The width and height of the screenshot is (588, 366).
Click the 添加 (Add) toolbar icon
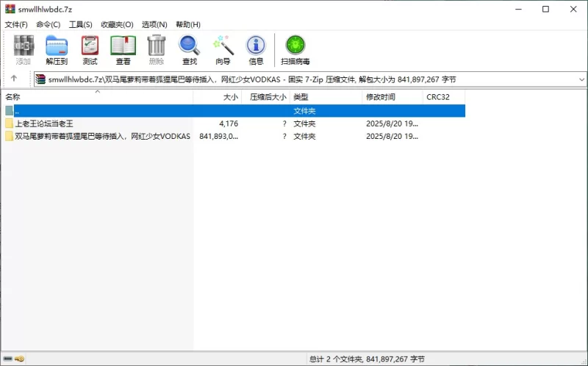point(24,46)
